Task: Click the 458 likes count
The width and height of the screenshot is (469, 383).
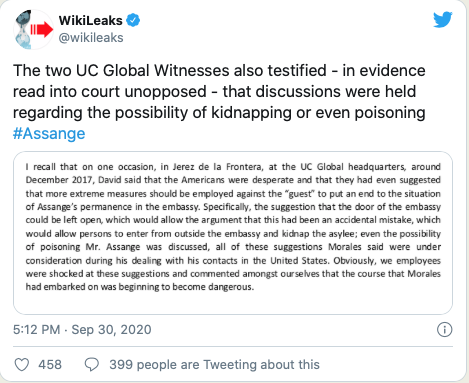Action: pos(50,365)
